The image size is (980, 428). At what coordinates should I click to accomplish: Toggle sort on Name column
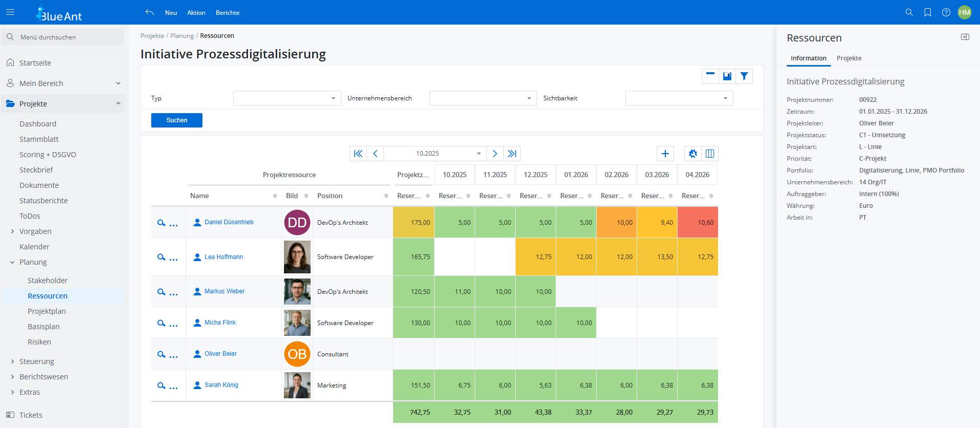coord(275,196)
